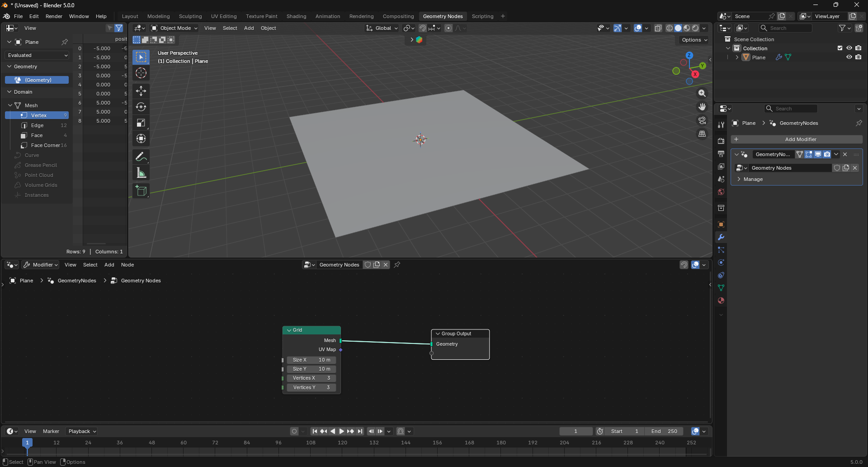
Task: Open the Render properties tab
Action: 721,141
